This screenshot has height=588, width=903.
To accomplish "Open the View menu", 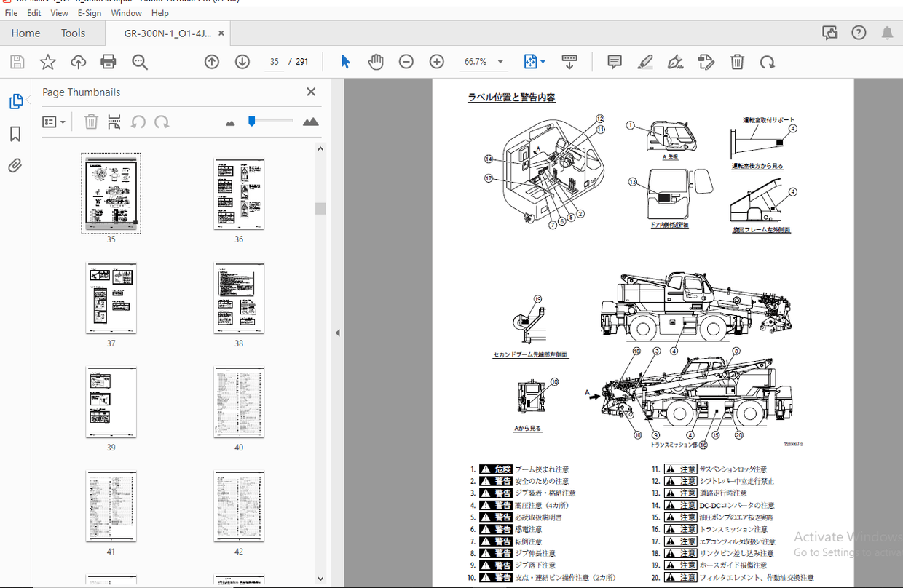I will (59, 12).
